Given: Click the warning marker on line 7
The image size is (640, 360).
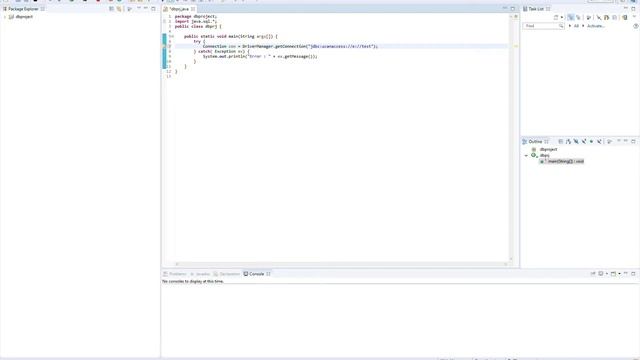Looking at the screenshot, I should (164, 46).
